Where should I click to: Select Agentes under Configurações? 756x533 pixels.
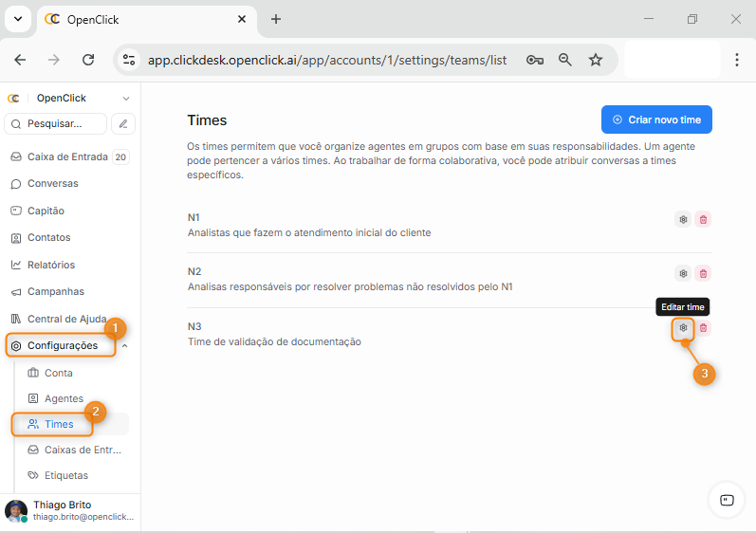pyautogui.click(x=64, y=398)
